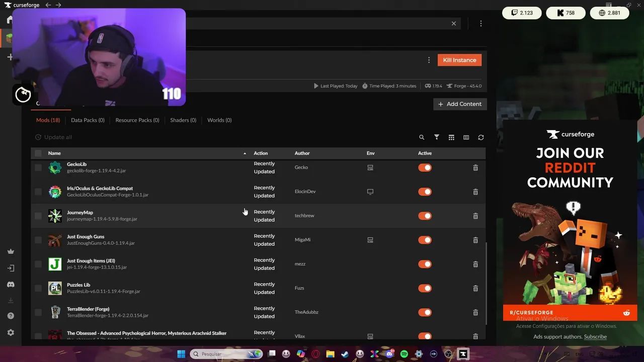Click the mods list vertical scrollbar
The width and height of the screenshot is (644, 362).
[x=487, y=284]
